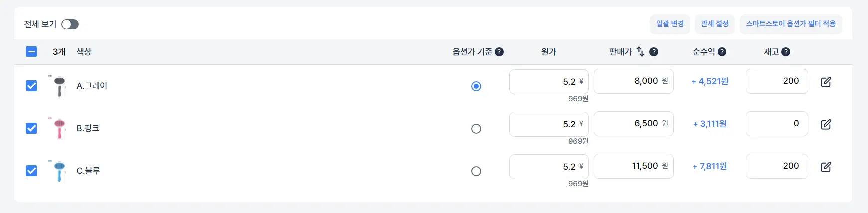This screenshot has width=868, height=213.
Task: Click the B.핑크 product thumbnail
Action: click(x=59, y=128)
